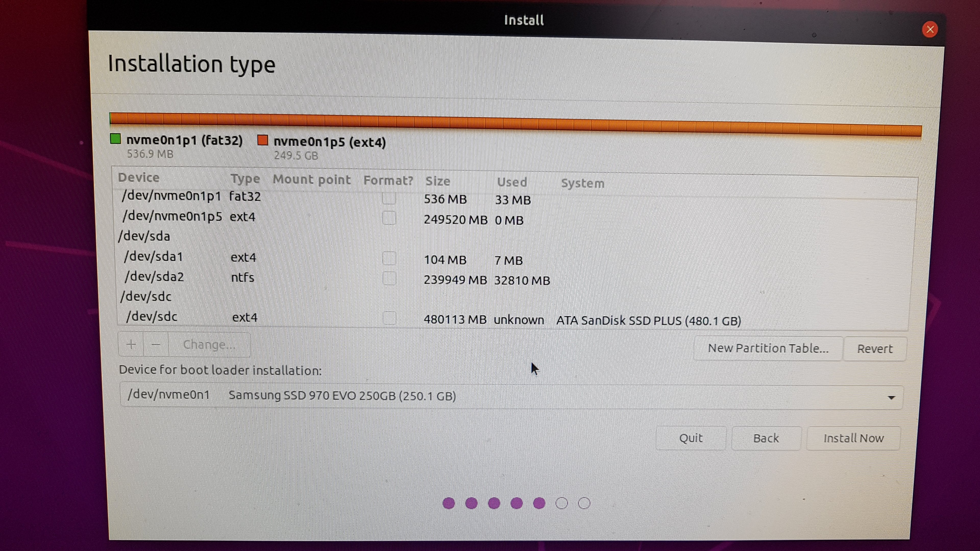Toggle format checkbox for /dev/sda1
The image size is (980, 551).
(x=389, y=259)
